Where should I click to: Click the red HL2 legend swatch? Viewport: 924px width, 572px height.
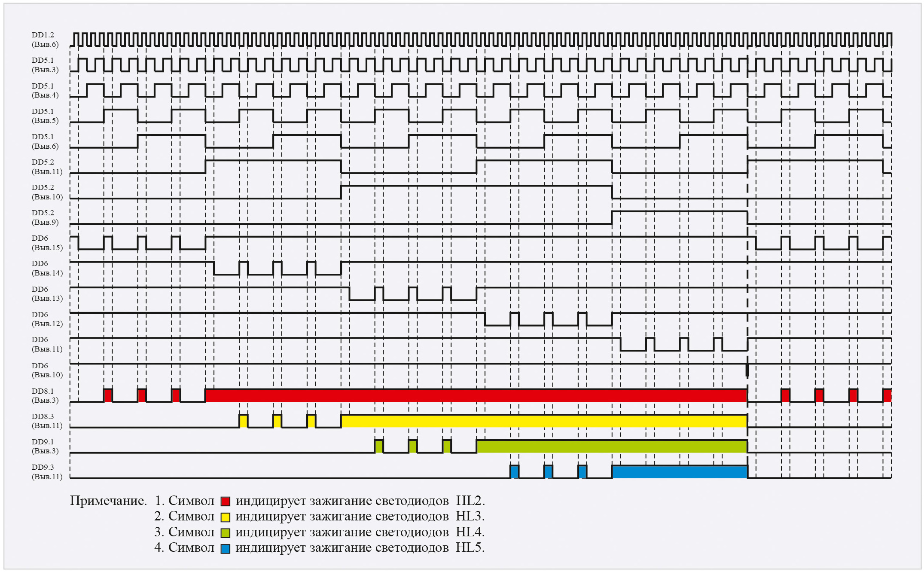(225, 502)
